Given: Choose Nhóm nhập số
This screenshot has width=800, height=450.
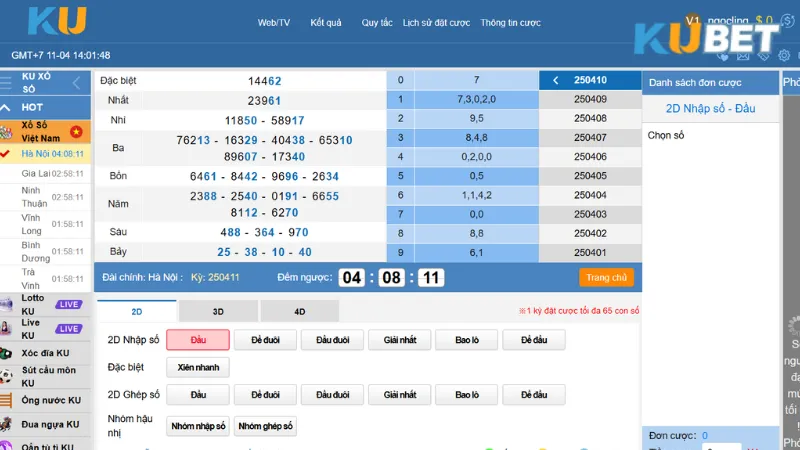Looking at the screenshot, I should pos(198,426).
